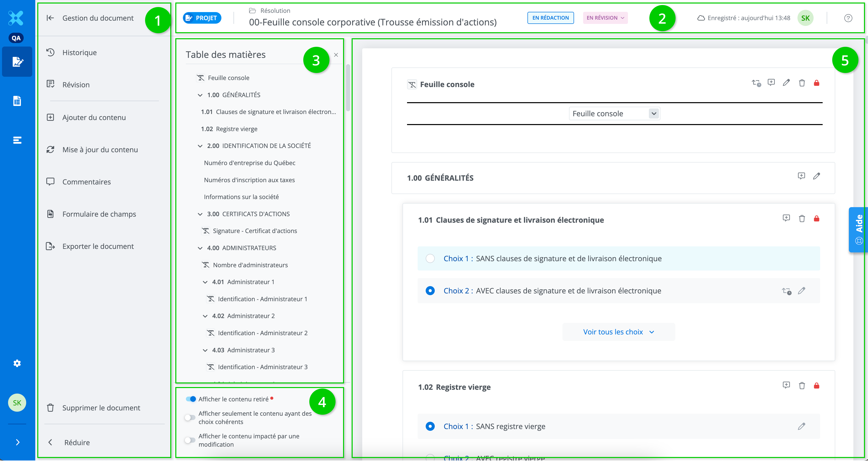Open the help question mark icon
Viewport: 868px width, 461px height.
pyautogui.click(x=848, y=18)
